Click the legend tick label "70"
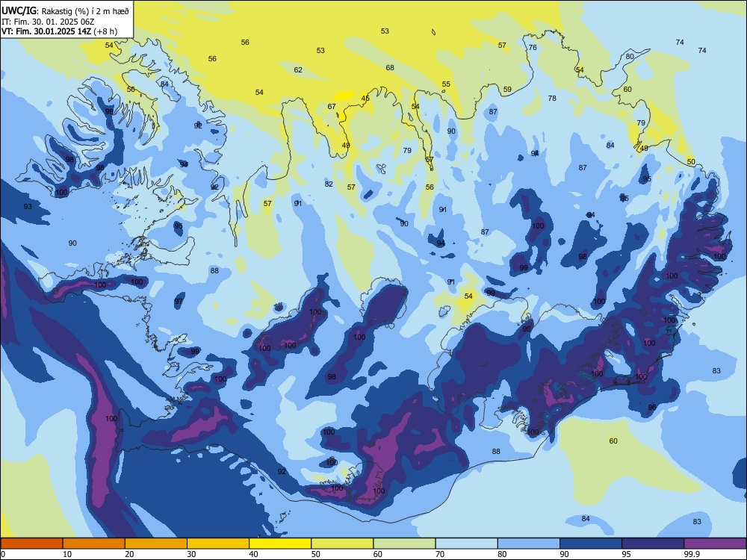Viewport: 747px width, 560px height. pos(440,554)
